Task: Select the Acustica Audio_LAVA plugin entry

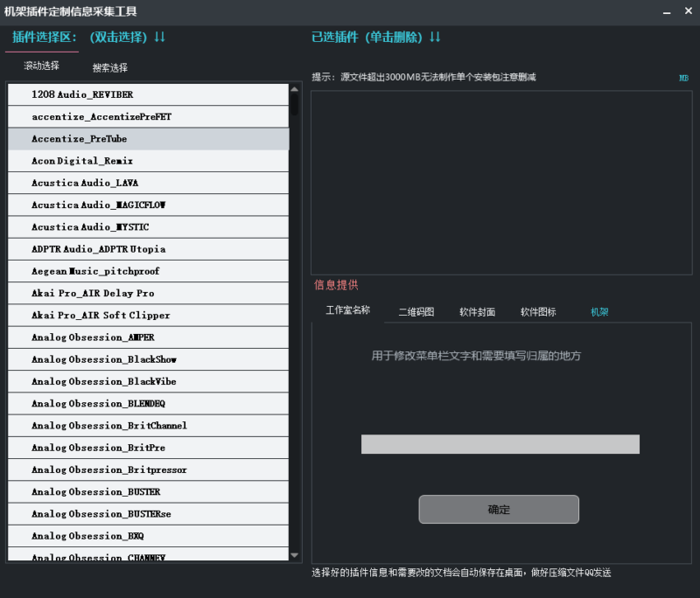Action: tap(147, 183)
